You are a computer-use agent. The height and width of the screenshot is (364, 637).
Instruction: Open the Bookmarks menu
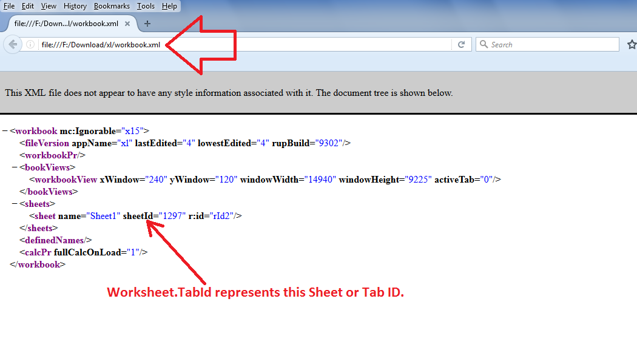tap(112, 5)
